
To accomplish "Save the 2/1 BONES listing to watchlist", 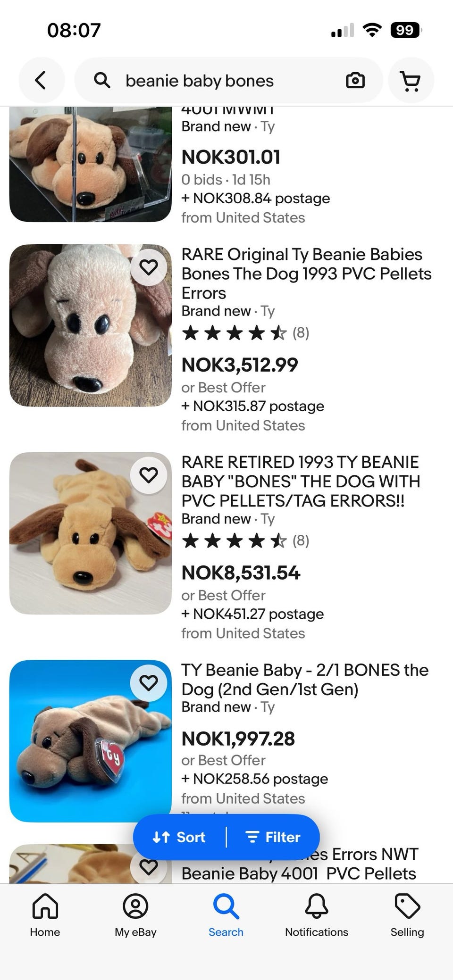I will [x=149, y=682].
